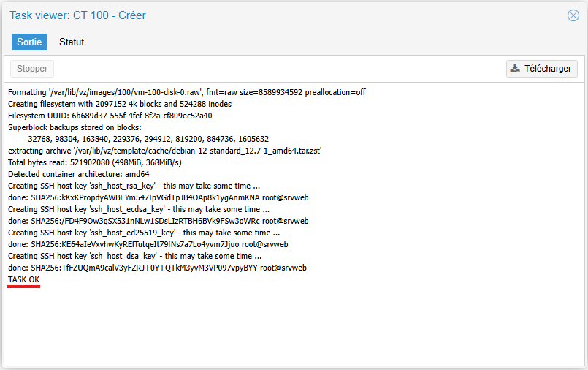The image size is (588, 370).
Task: Close the Task viewer dialog
Action: [x=573, y=15]
